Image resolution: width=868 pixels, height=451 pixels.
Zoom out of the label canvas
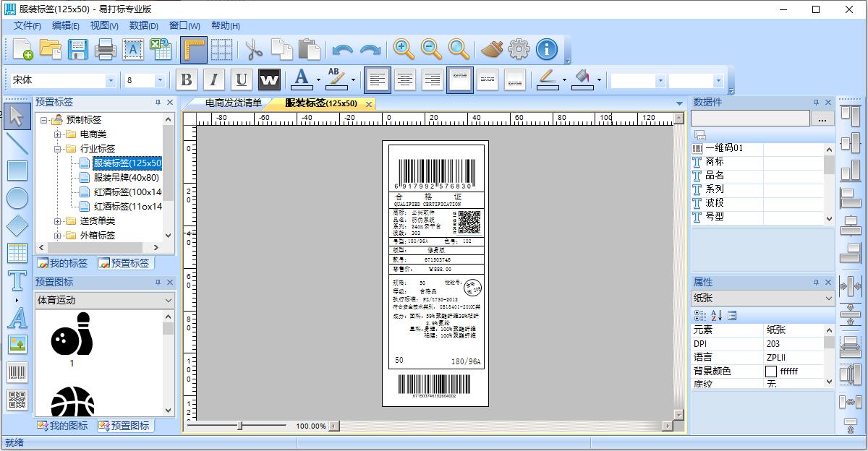point(431,49)
